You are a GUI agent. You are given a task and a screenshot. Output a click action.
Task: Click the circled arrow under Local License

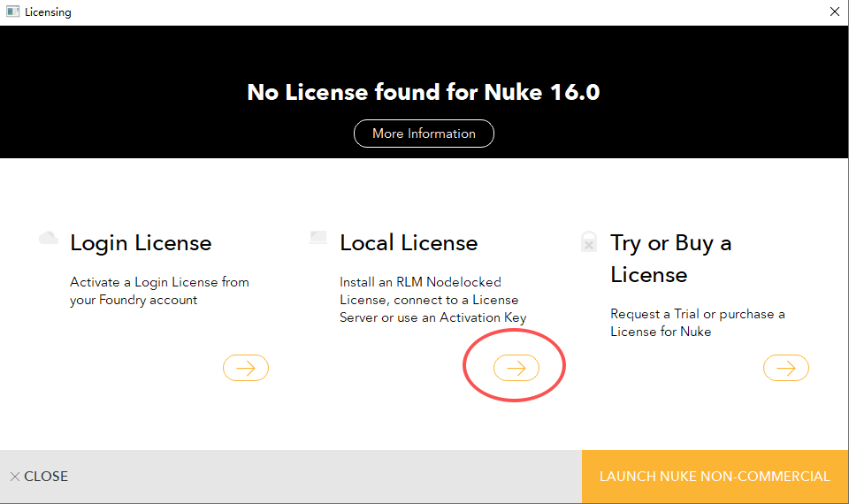click(516, 368)
